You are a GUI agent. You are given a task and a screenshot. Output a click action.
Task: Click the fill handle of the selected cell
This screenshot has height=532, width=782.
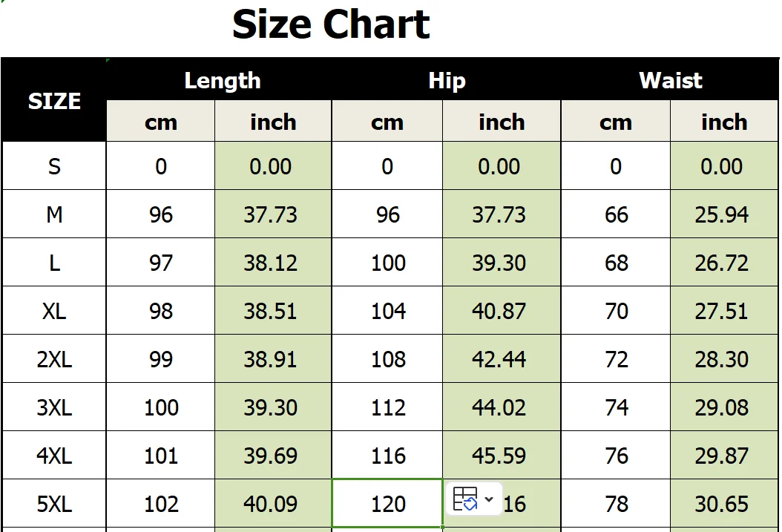tap(442, 527)
